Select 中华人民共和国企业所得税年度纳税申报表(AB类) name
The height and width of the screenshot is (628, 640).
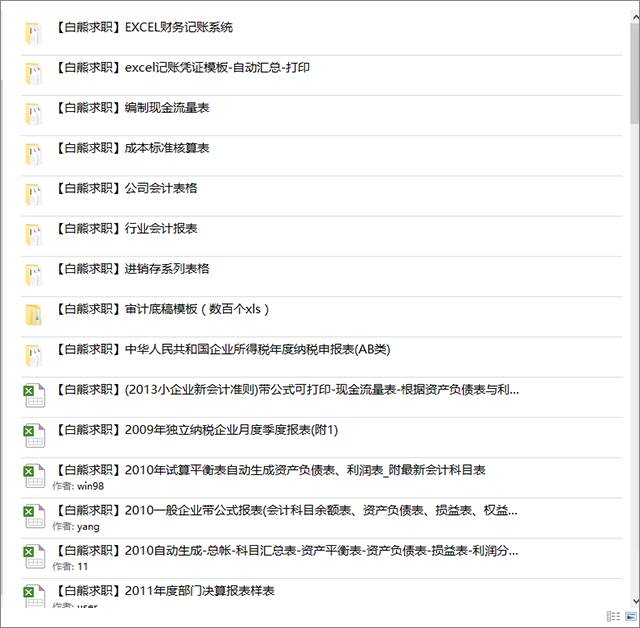(222, 349)
